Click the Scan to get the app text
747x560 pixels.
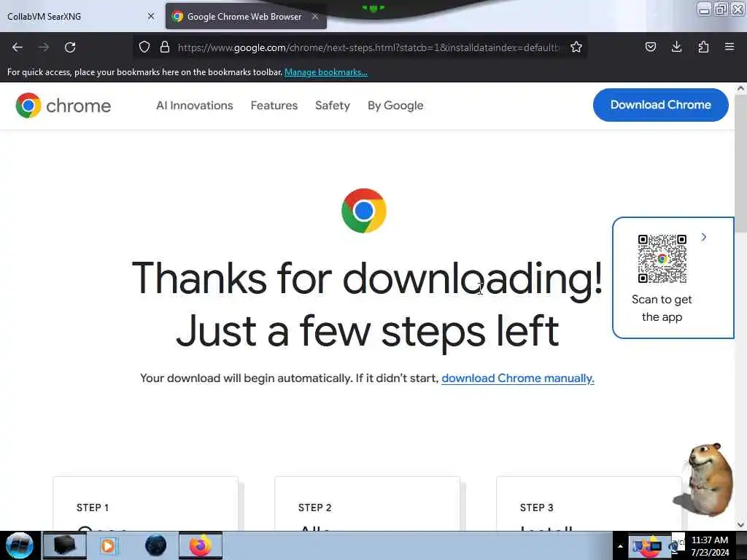point(662,308)
